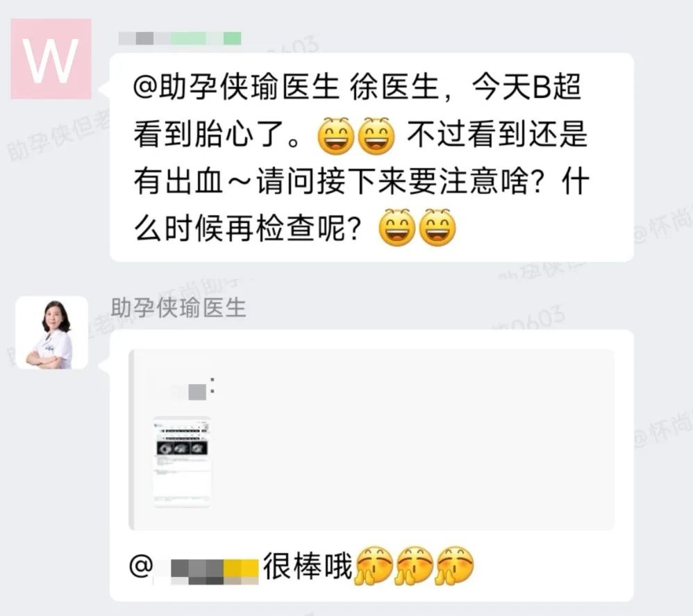Open the ultrasound report thumbnail image
The height and width of the screenshot is (616, 693).
click(182, 462)
